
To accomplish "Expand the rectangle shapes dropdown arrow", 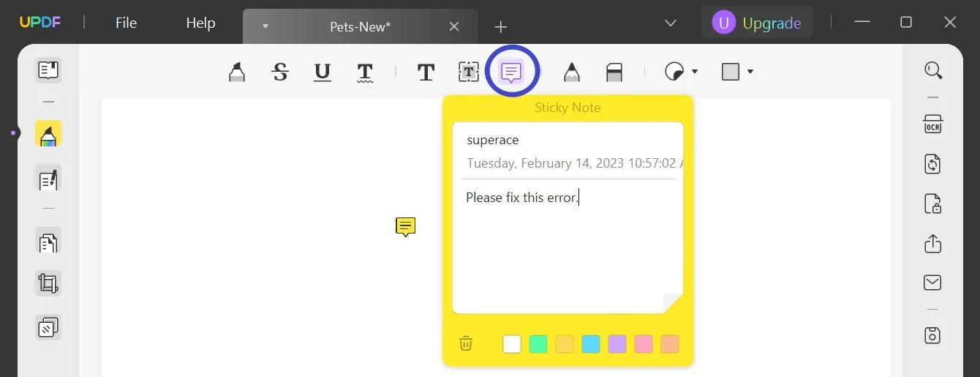I will (x=750, y=72).
